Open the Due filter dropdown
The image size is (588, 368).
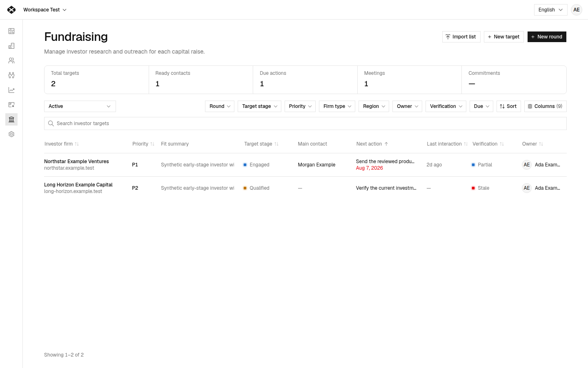point(481,106)
